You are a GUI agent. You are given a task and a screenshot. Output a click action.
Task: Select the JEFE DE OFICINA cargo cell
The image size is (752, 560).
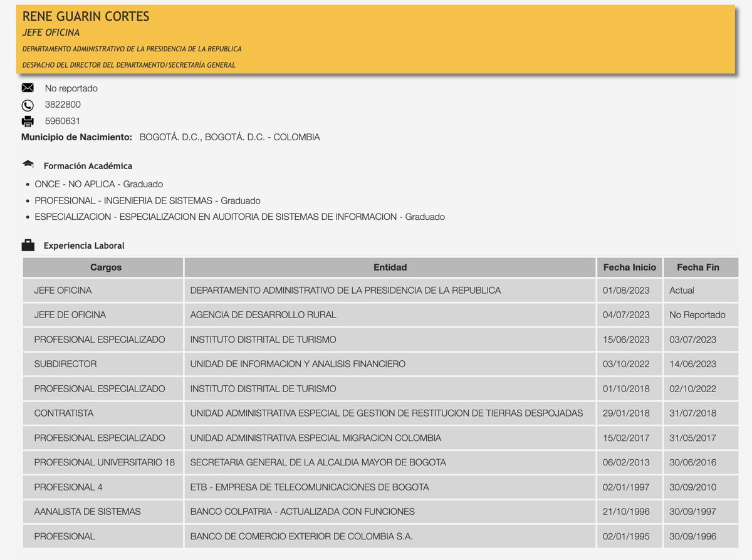[x=103, y=315]
